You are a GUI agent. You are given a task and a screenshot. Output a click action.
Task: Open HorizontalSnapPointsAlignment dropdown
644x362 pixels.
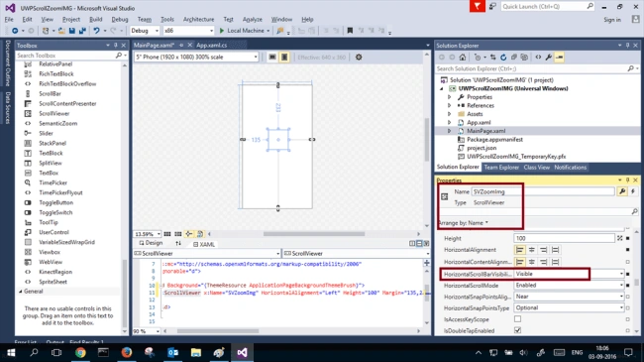pyautogui.click(x=569, y=297)
